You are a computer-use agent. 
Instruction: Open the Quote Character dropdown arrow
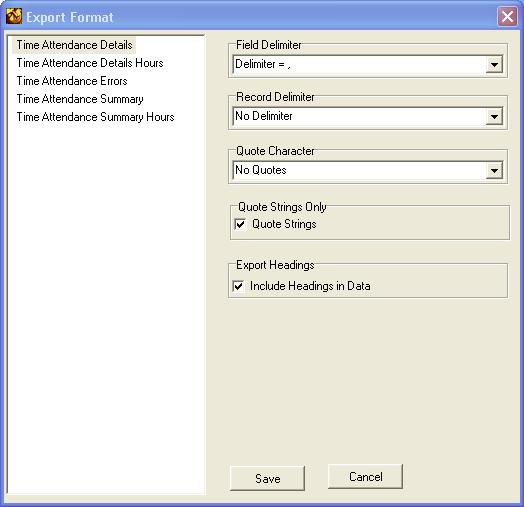494,171
